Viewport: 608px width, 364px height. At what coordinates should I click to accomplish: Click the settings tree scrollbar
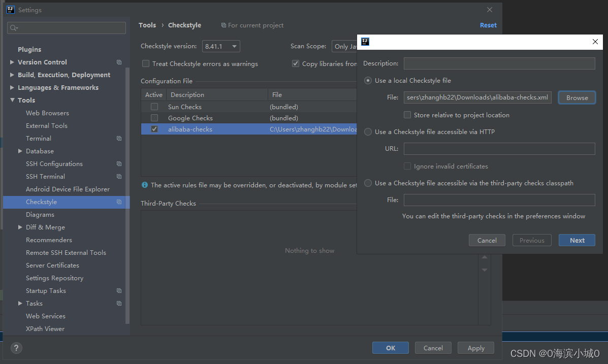(127, 196)
